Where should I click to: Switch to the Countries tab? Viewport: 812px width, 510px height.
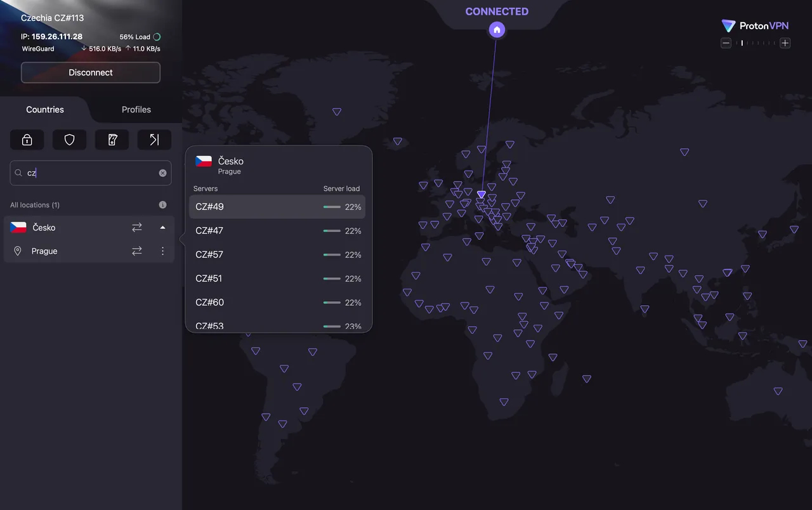click(45, 110)
